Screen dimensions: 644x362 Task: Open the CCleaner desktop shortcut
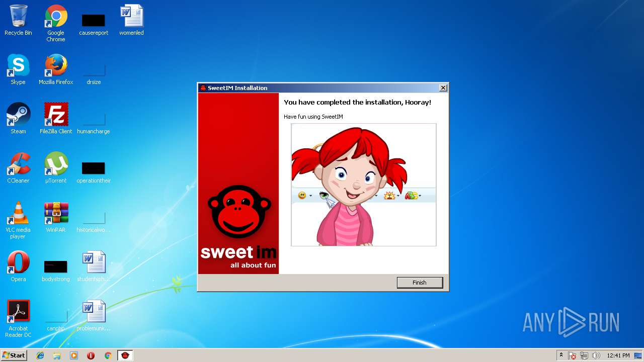(x=18, y=168)
